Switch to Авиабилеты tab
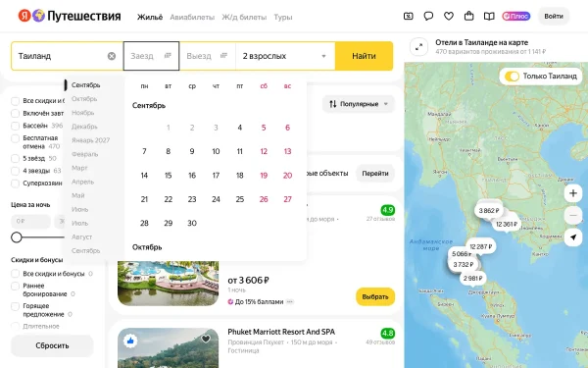 click(192, 17)
